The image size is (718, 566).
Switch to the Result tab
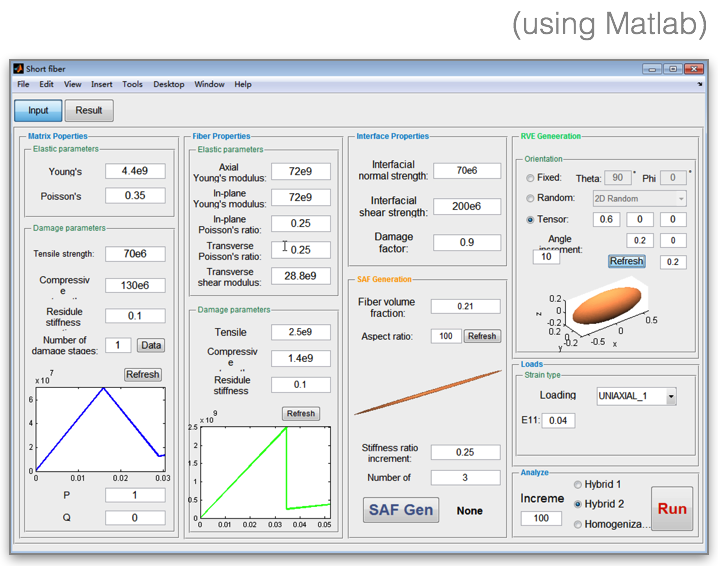(89, 111)
